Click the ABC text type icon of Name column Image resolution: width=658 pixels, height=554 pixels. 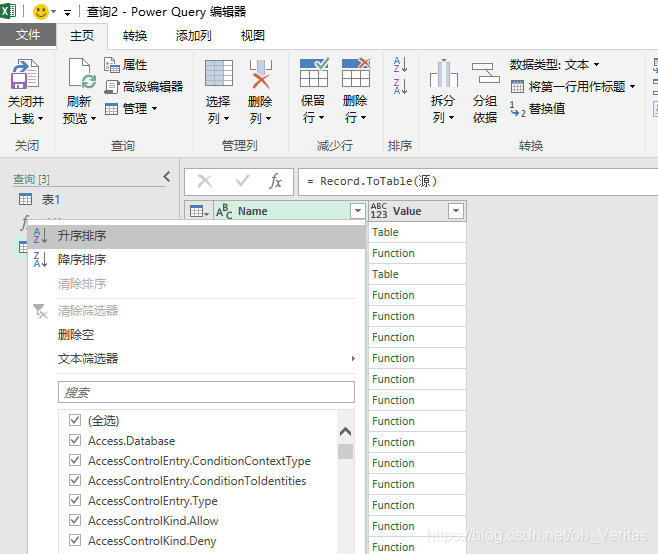(224, 211)
